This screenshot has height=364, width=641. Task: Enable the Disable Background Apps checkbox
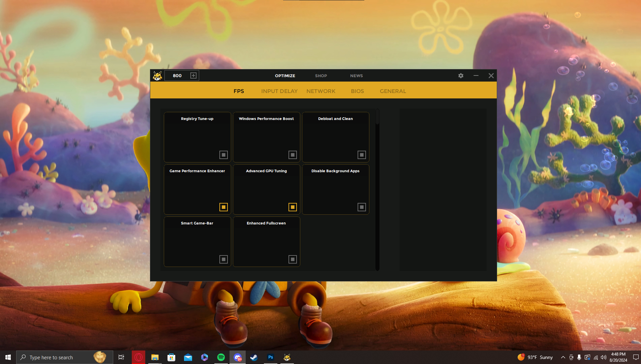[362, 207]
